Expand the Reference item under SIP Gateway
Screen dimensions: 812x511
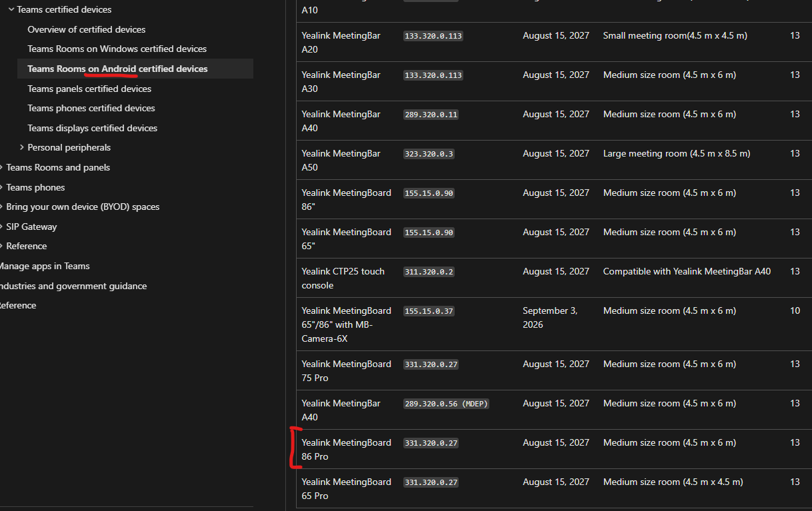(26, 246)
